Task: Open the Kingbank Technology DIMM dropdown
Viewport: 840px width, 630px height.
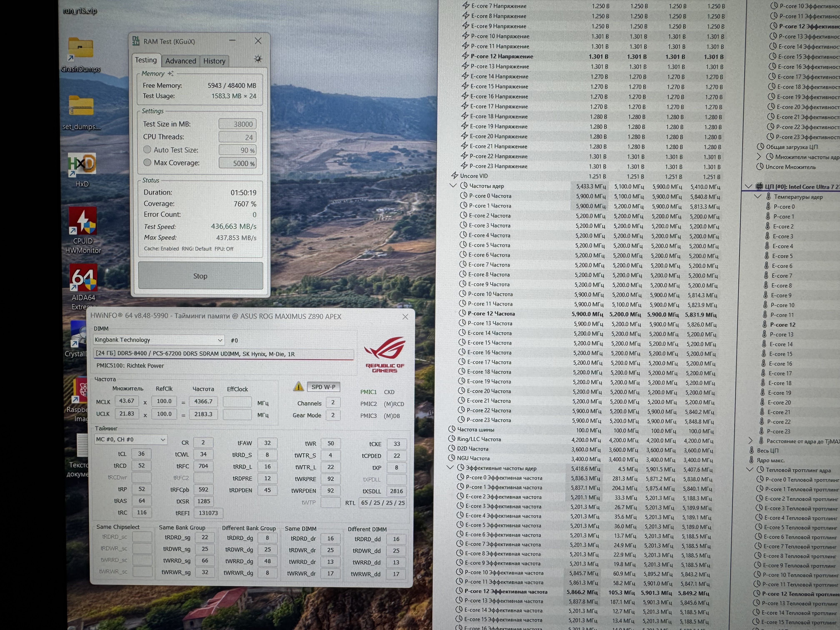Action: (159, 340)
